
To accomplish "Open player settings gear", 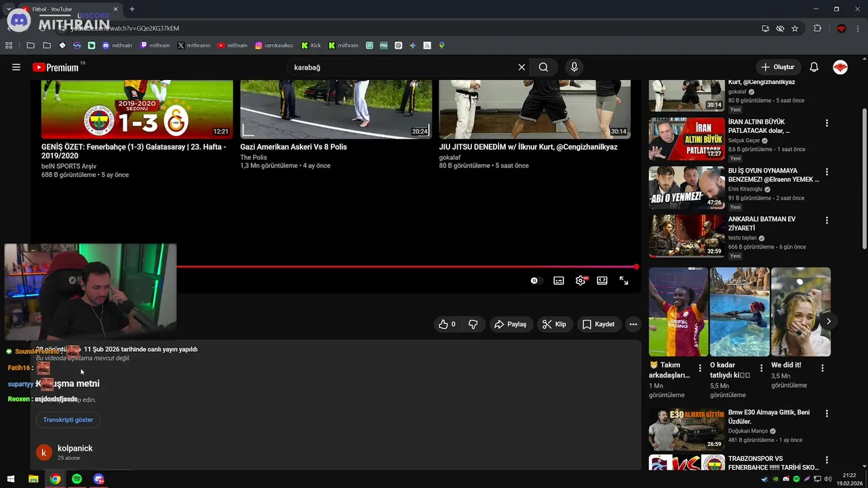I will tap(580, 281).
